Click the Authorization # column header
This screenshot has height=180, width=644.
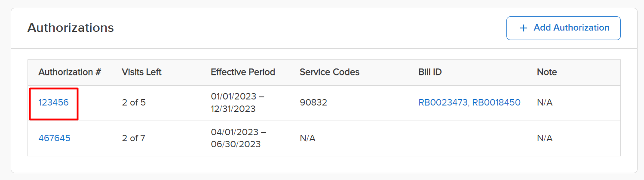70,72
